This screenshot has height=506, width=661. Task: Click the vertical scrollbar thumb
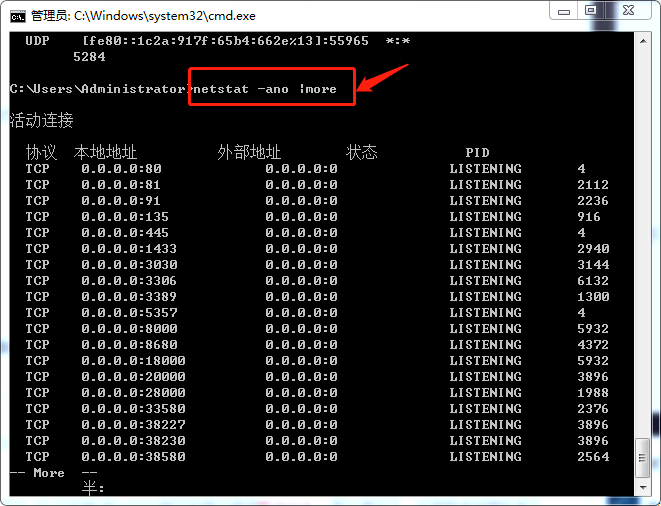(x=643, y=458)
